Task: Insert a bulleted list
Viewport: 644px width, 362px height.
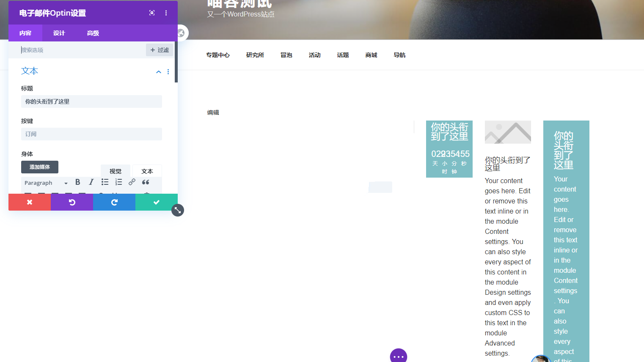Action: click(105, 182)
